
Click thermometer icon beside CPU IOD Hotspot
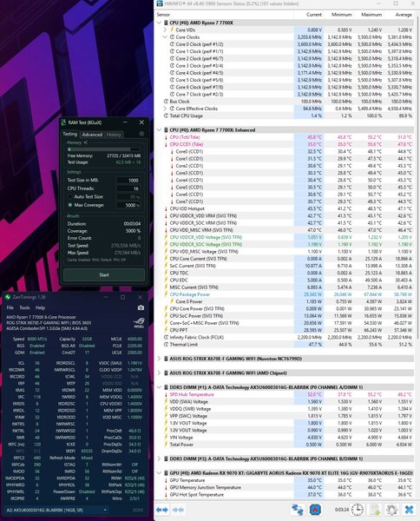(166, 208)
